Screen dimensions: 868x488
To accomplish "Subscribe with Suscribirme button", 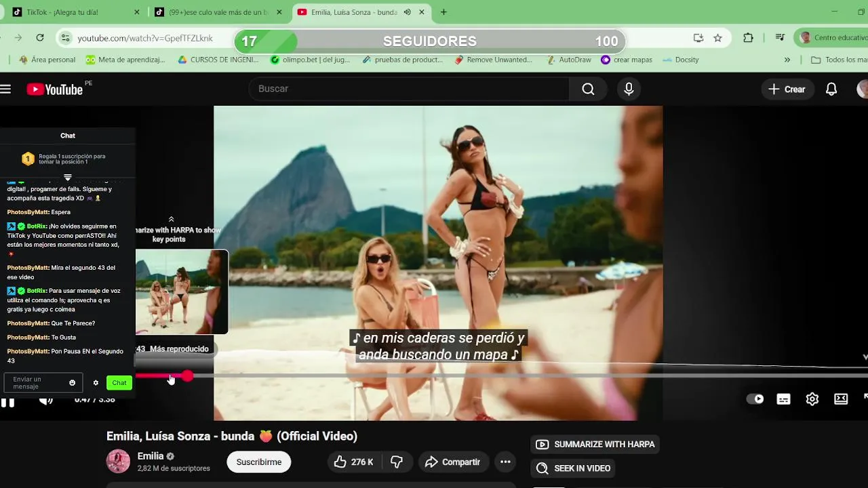I will click(x=259, y=462).
